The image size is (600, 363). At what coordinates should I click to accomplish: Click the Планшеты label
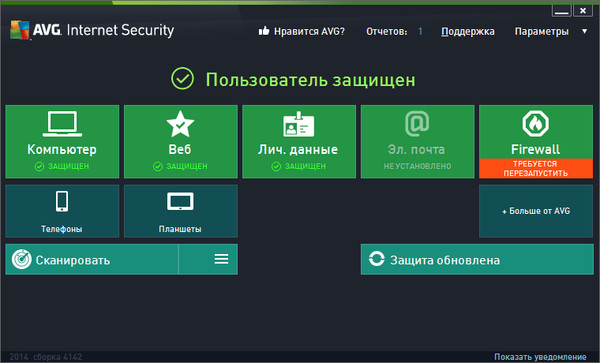180,229
